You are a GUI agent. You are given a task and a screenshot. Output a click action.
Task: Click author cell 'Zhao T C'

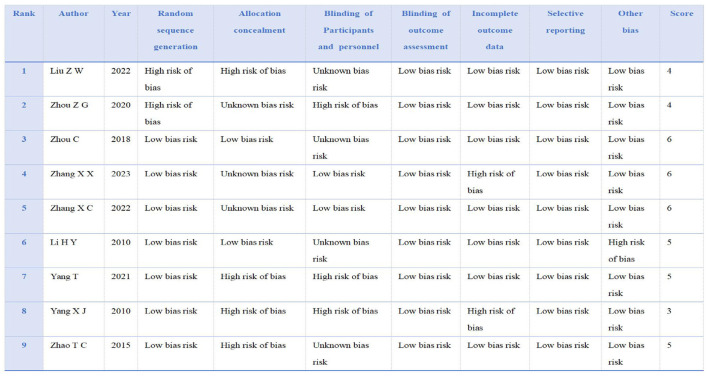[x=69, y=345]
